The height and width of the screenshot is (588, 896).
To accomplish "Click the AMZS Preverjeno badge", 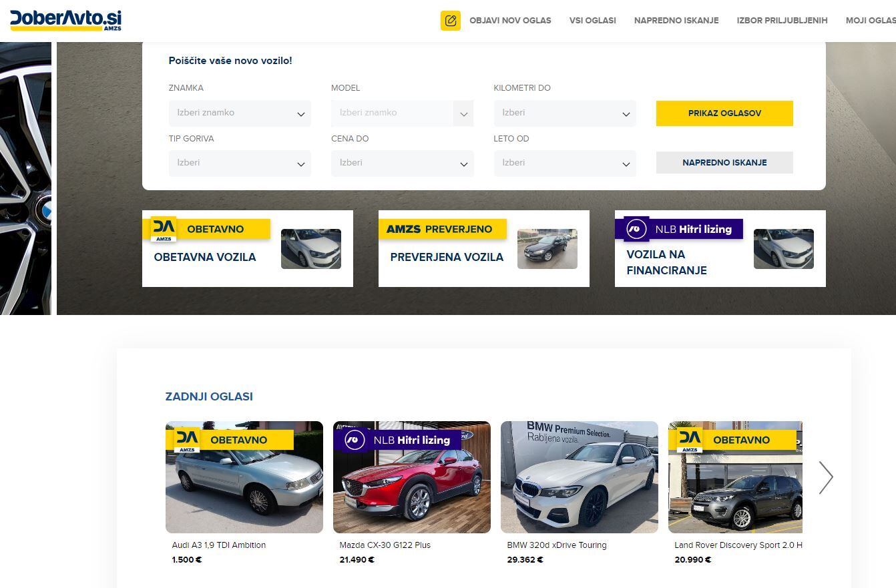I will click(x=442, y=229).
